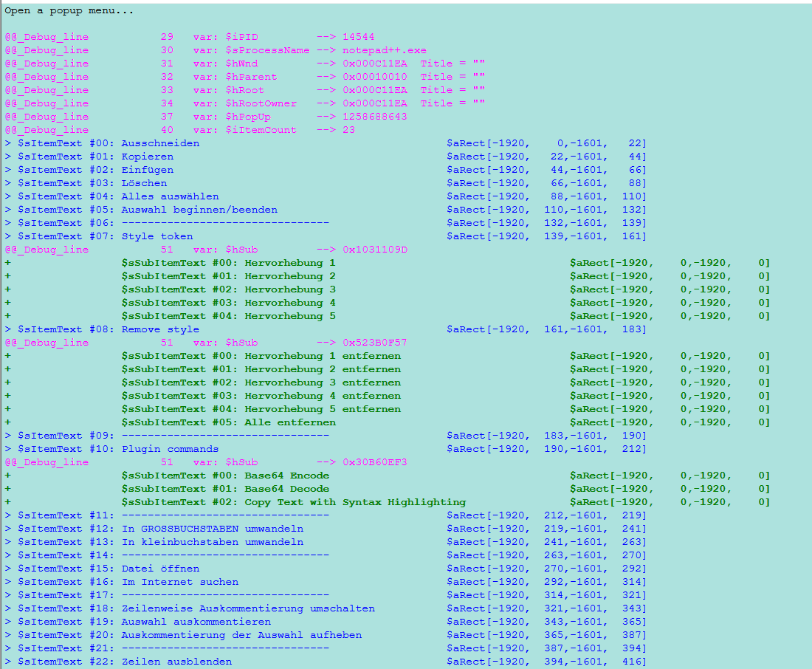The image size is (812, 669).
Task: Click the $iItemCount value 23
Action: 348,130
